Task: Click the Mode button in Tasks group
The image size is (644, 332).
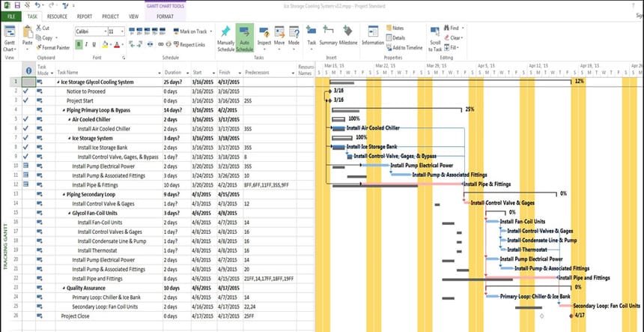Action: point(294,36)
